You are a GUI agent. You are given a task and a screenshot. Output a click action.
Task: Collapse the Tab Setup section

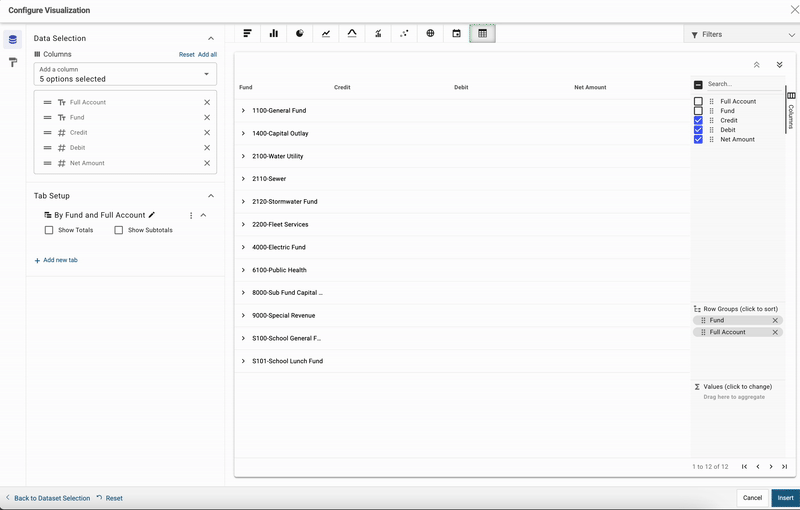[211, 196]
